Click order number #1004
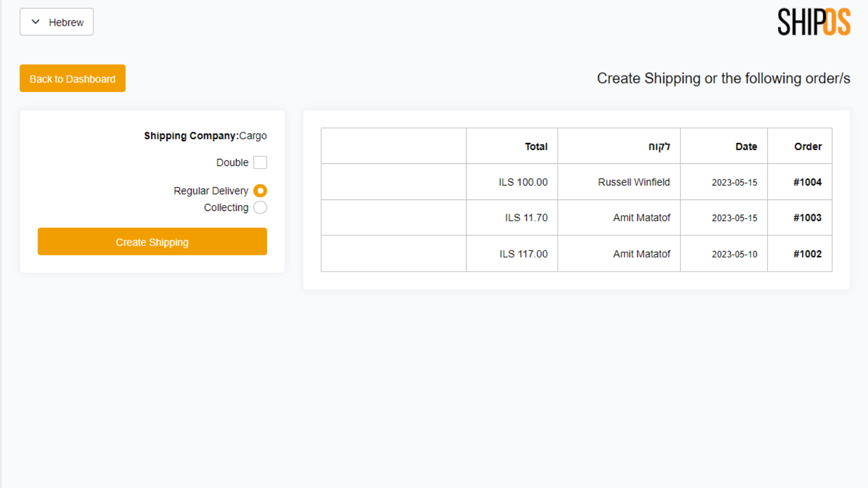This screenshot has height=488, width=868. click(807, 182)
